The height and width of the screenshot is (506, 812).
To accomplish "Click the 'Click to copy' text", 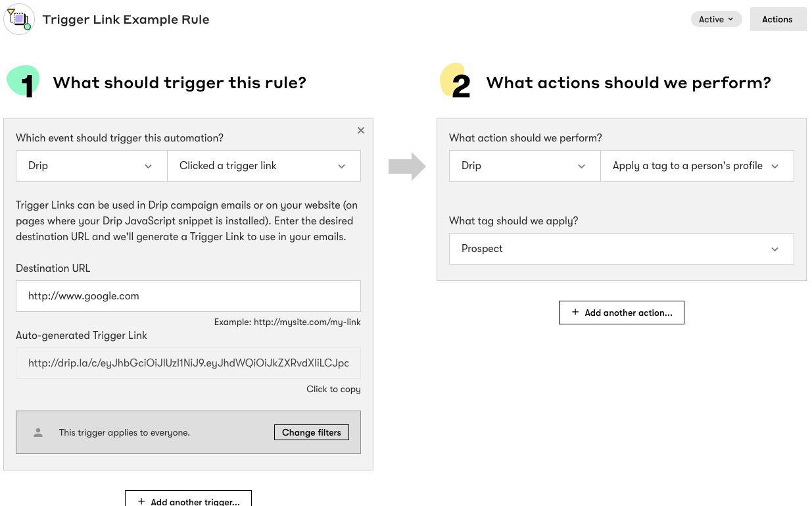I will (333, 390).
